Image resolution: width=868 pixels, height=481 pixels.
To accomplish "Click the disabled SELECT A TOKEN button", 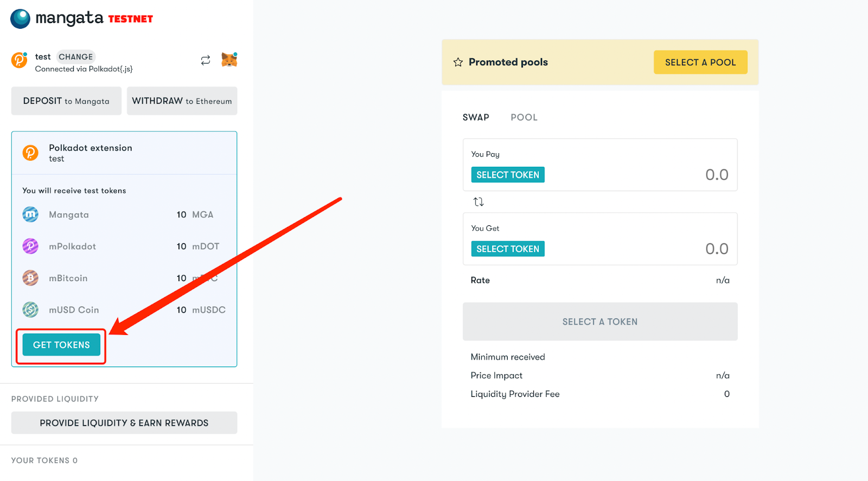I will 600,321.
